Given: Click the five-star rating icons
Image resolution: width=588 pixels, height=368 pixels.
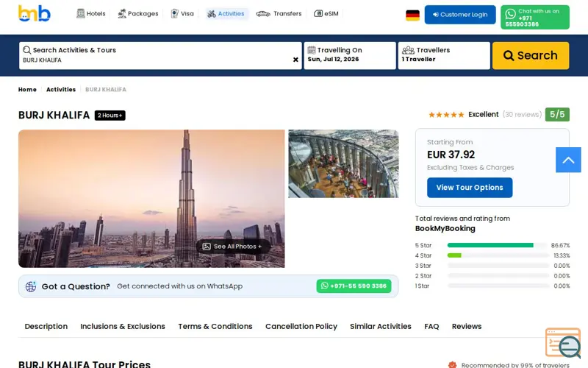Looking at the screenshot, I should coord(446,115).
